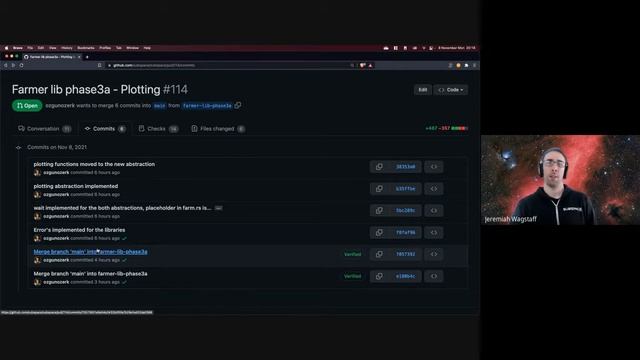Open the Files changed tab
The width and height of the screenshot is (640, 360).
218,129
